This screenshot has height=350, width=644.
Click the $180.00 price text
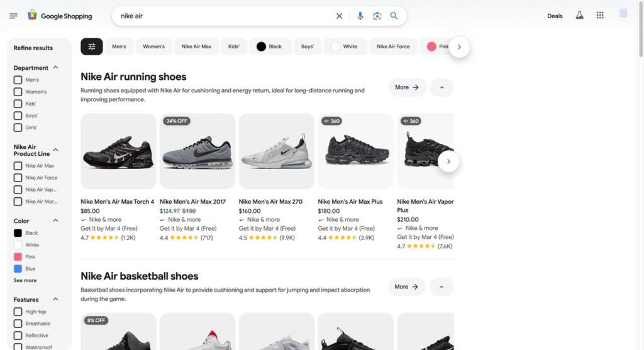tap(328, 211)
